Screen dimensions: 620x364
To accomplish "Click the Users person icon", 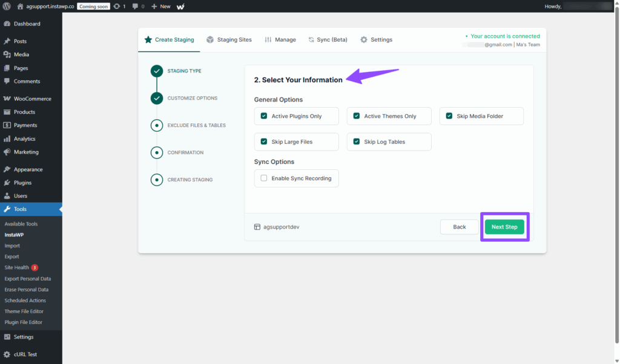I will coord(7,196).
